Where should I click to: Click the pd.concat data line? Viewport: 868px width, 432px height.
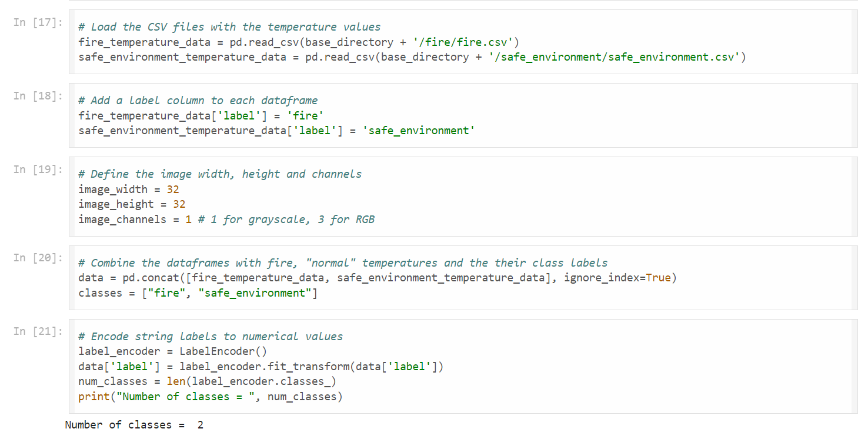pos(378,278)
